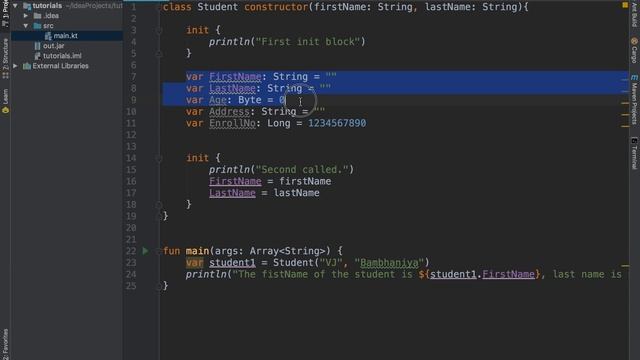Click "Bambhaniya" string literal
This screenshot has width=640, height=360.
pyautogui.click(x=389, y=263)
